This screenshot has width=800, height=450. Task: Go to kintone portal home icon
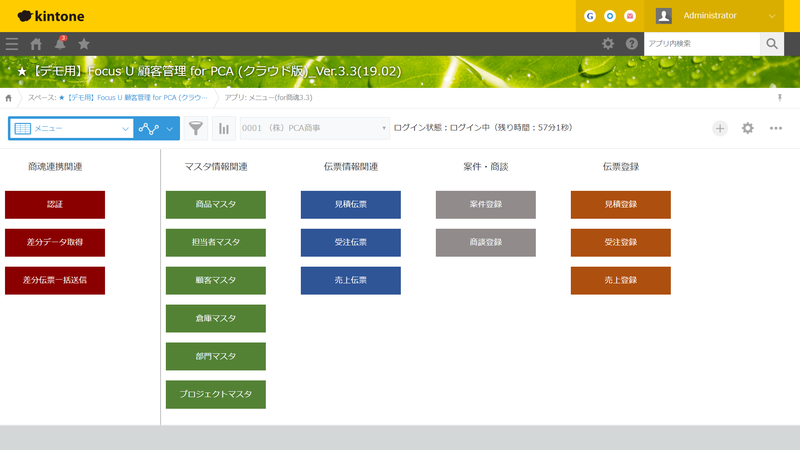(36, 44)
